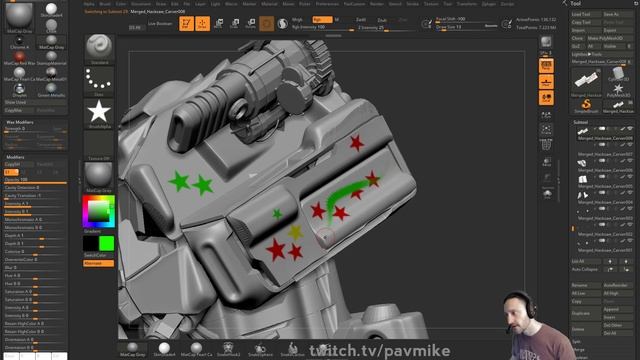
Task: Toggle Live Boolean mode
Action: point(160,24)
